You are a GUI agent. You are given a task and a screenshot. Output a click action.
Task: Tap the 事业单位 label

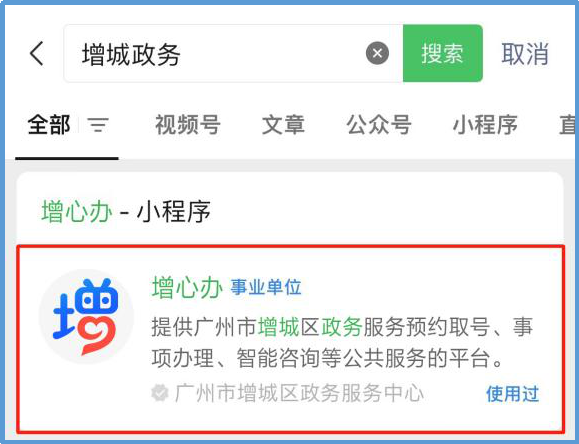click(266, 288)
